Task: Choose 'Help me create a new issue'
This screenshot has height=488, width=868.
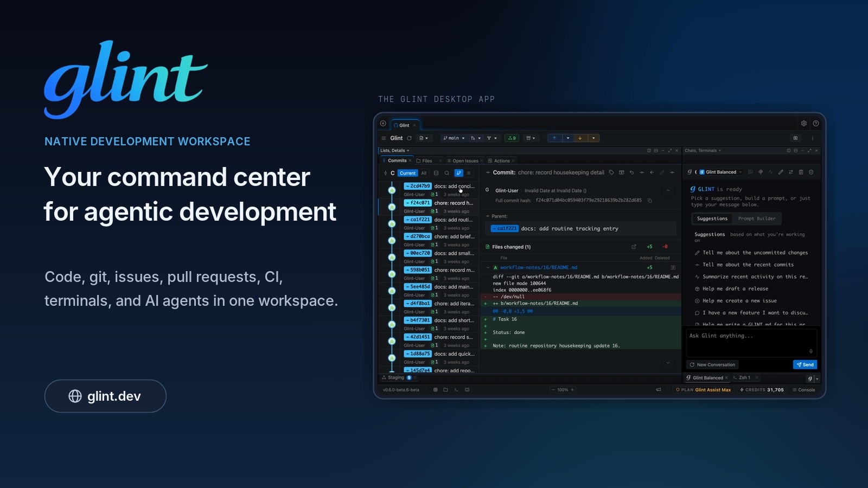Action: (x=736, y=301)
